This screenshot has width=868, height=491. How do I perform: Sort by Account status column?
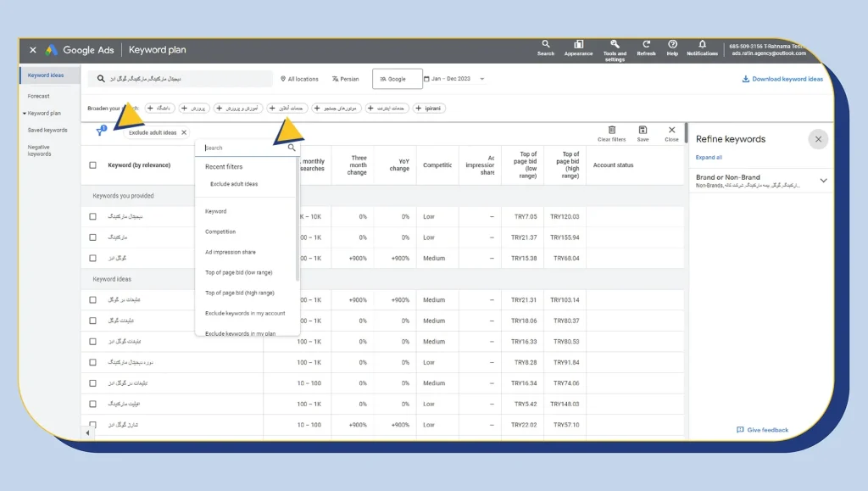point(613,165)
